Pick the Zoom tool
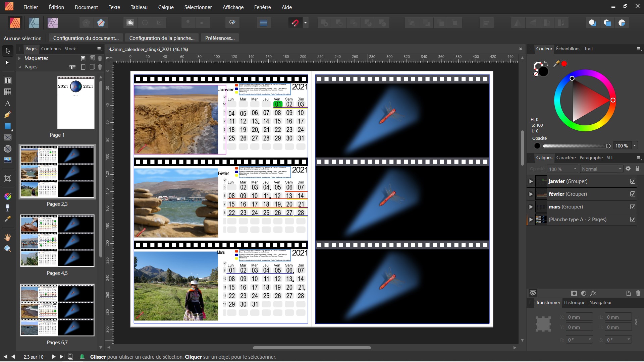This screenshot has height=362, width=644. 7,249
